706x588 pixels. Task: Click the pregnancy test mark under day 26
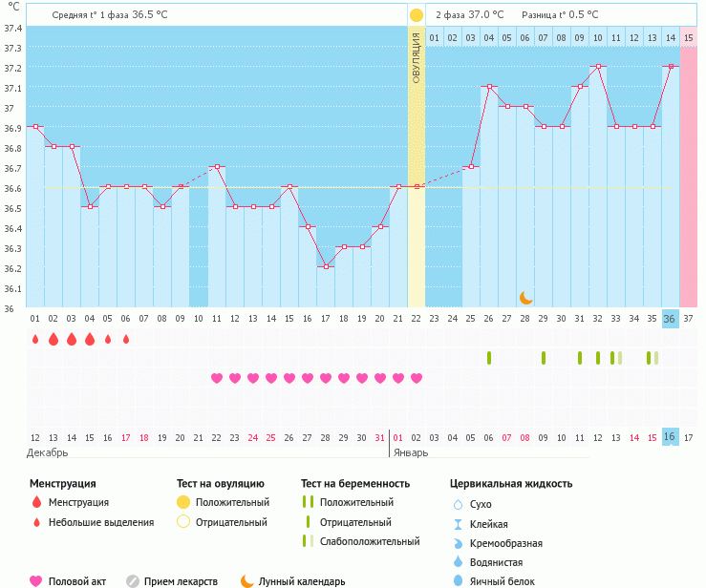pyautogui.click(x=489, y=358)
